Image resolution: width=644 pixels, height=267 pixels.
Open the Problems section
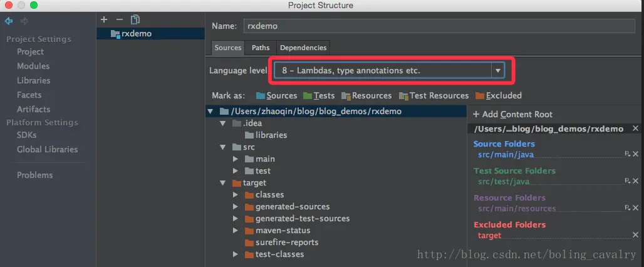(35, 175)
